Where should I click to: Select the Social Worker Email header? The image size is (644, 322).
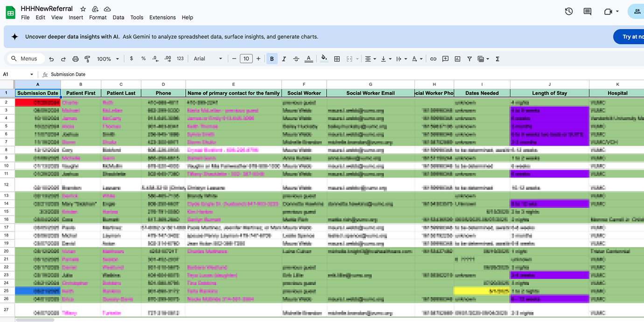[371, 93]
